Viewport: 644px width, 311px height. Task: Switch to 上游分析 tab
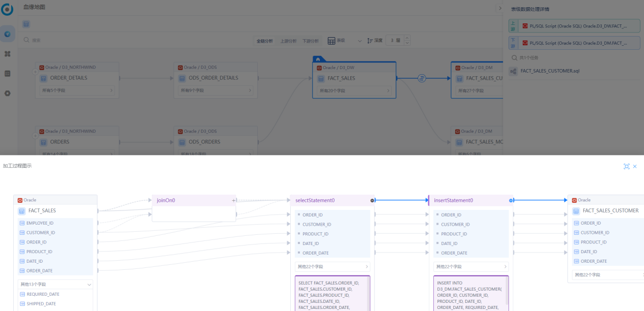[x=288, y=41]
